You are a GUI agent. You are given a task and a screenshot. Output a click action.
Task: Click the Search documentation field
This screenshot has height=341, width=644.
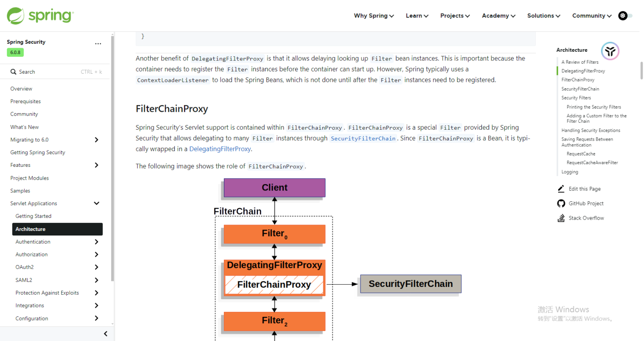pyautogui.click(x=56, y=72)
